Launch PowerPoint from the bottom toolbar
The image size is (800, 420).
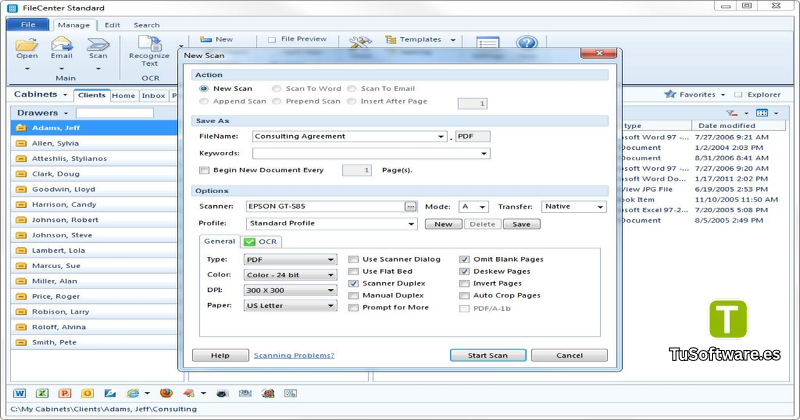click(x=64, y=393)
